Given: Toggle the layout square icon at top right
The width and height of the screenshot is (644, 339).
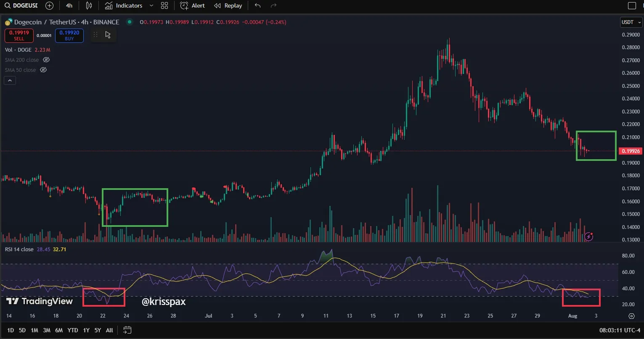Looking at the screenshot, I should 632,5.
